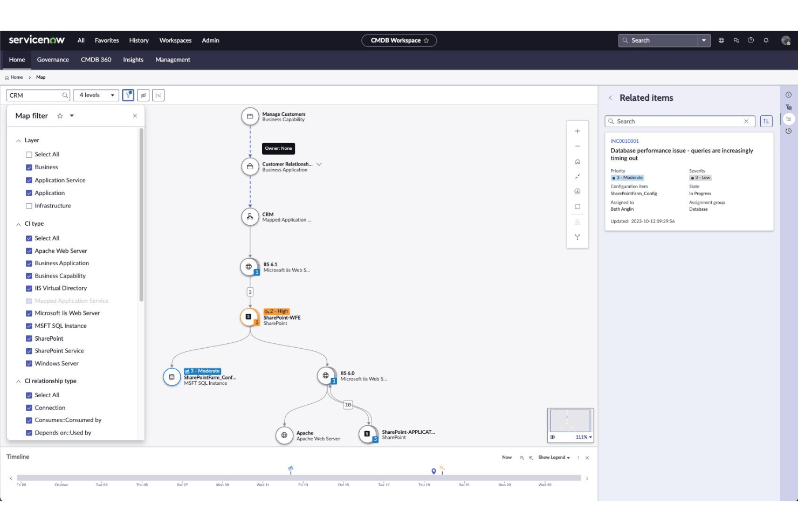Collapse the CI relationship type section
Viewport: 798px width, 532px height.
click(18, 381)
